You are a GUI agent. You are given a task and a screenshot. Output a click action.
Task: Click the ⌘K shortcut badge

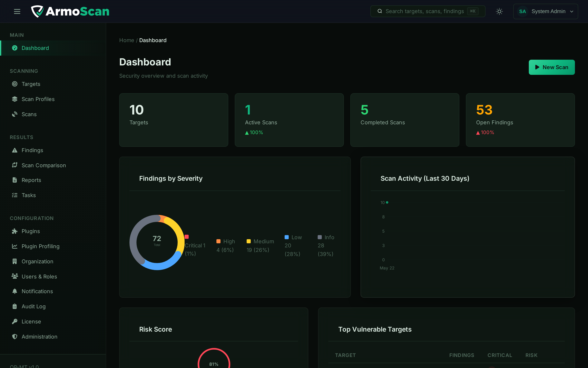click(473, 11)
